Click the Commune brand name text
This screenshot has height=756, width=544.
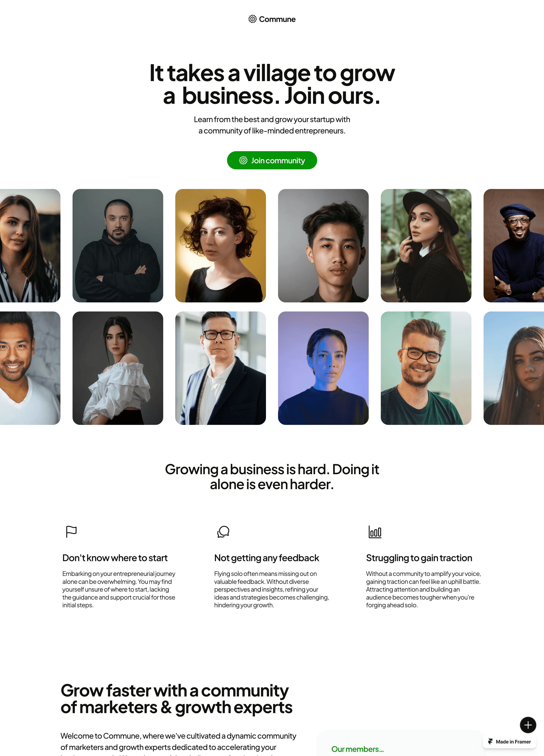pyautogui.click(x=277, y=19)
